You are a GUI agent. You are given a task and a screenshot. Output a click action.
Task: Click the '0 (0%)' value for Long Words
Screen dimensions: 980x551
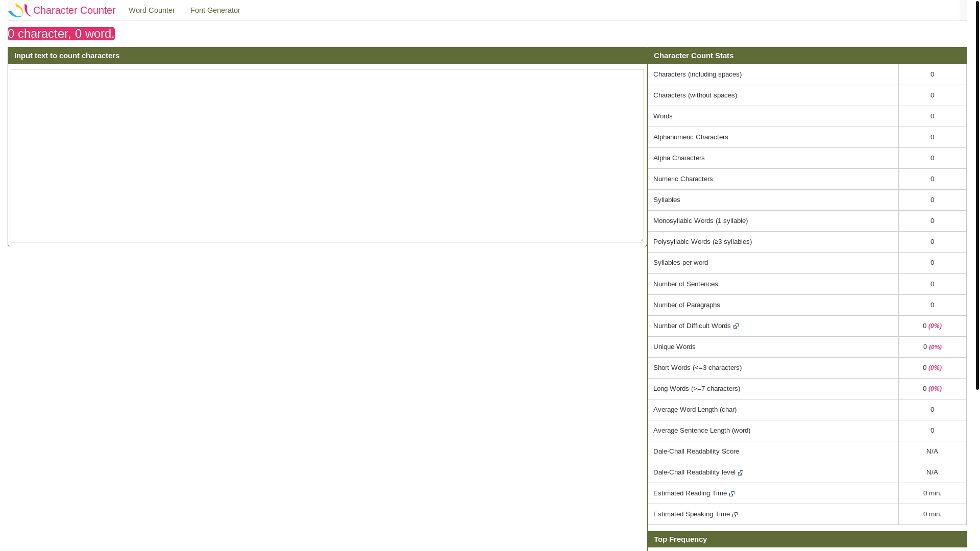click(933, 389)
